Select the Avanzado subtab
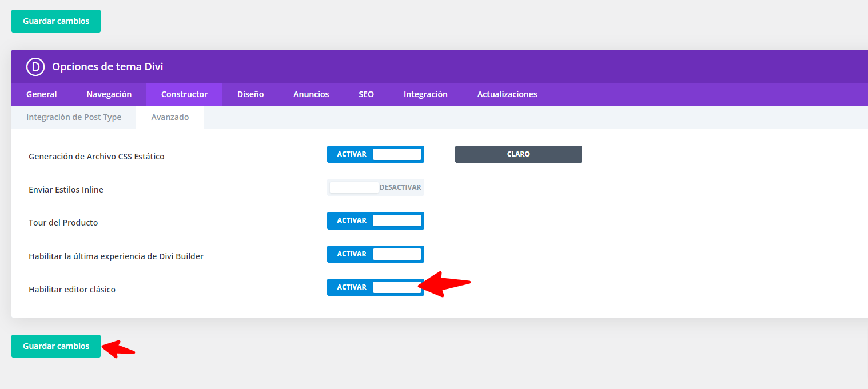Image resolution: width=868 pixels, height=389 pixels. click(x=170, y=117)
